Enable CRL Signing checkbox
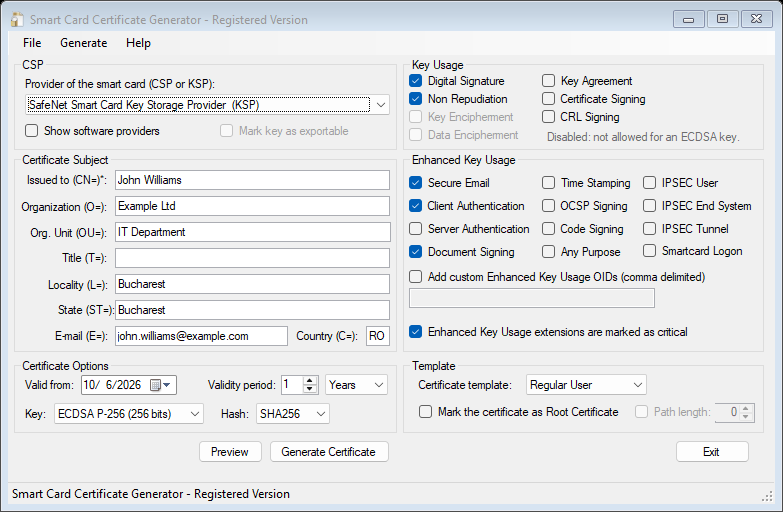This screenshot has width=783, height=512. pyautogui.click(x=548, y=117)
